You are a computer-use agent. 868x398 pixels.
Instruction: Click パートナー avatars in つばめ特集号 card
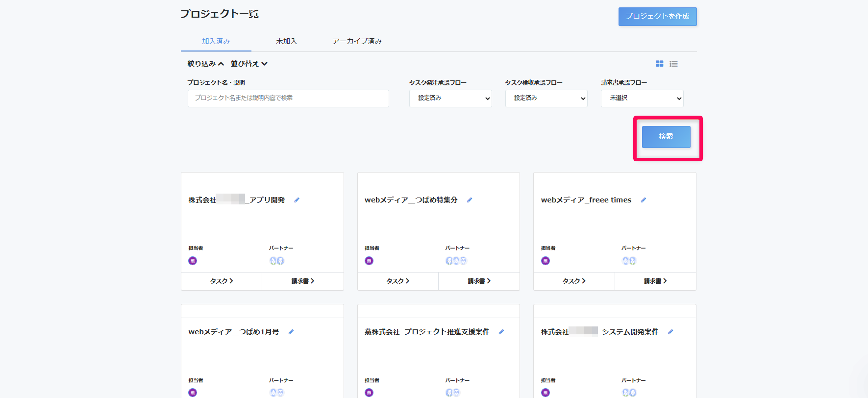click(456, 261)
